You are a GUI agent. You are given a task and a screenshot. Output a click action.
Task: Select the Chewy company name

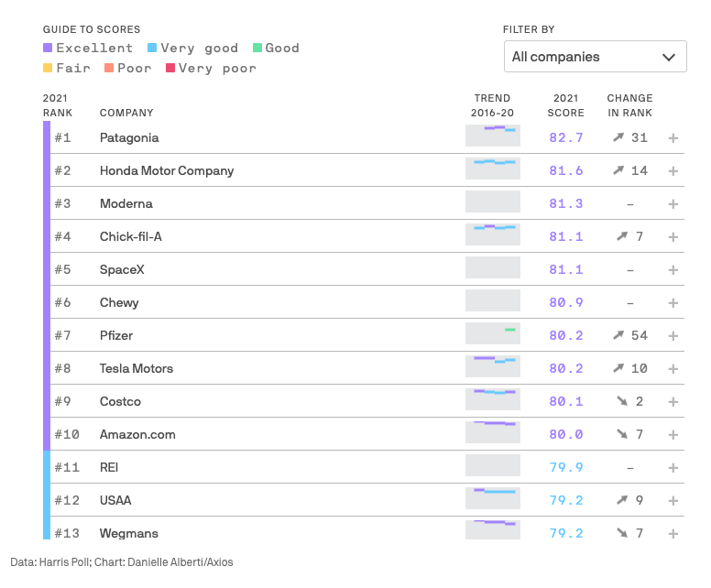(119, 303)
